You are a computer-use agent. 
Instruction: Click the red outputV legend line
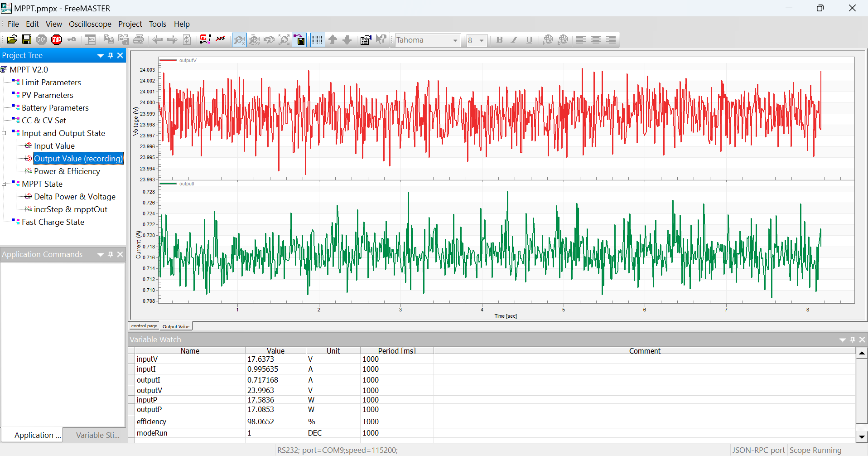(168, 60)
